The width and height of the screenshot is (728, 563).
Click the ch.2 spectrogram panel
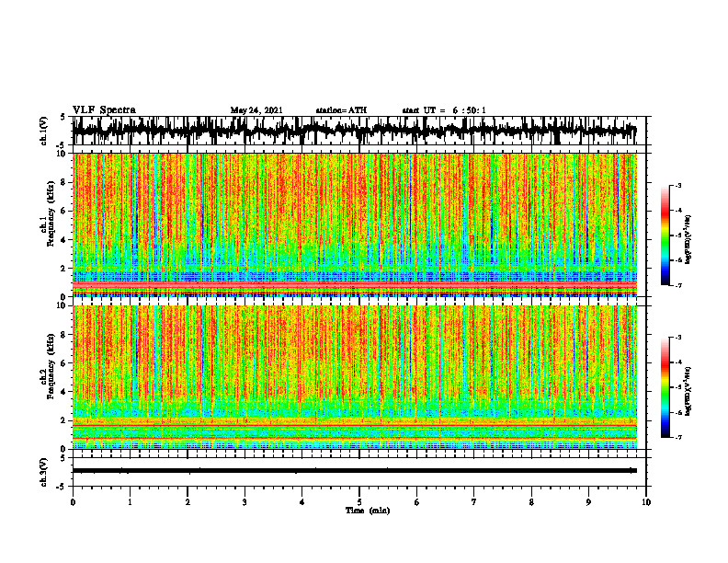pos(355,377)
